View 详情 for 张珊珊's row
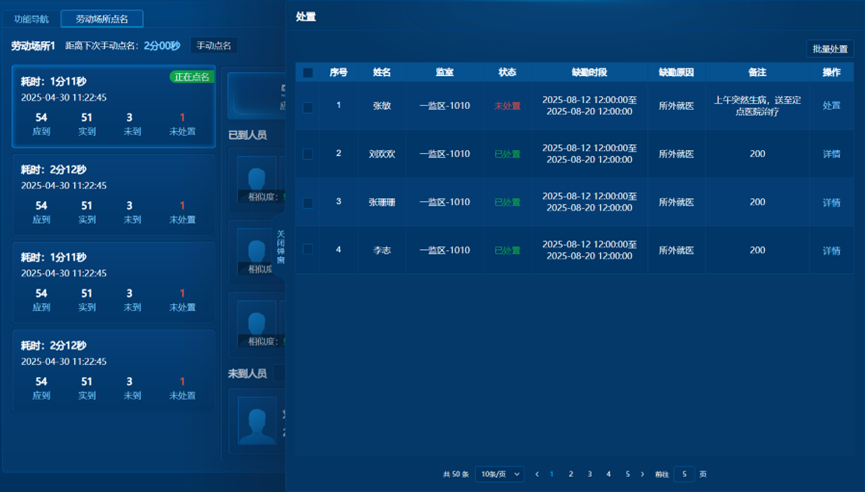 click(x=831, y=202)
